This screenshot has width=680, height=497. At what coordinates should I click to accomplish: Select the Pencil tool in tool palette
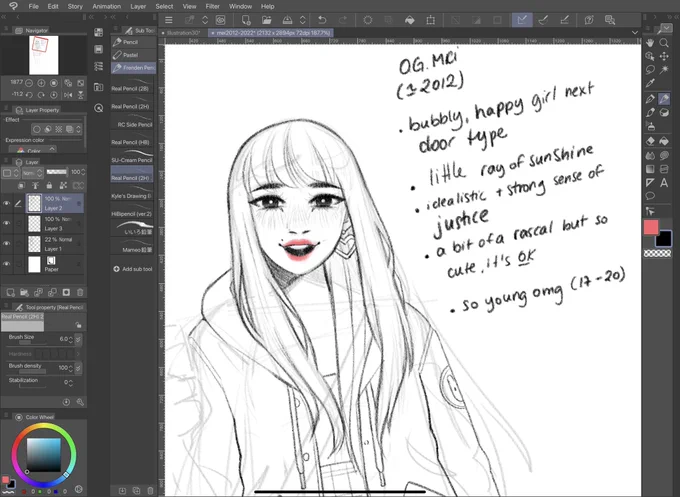(x=664, y=99)
